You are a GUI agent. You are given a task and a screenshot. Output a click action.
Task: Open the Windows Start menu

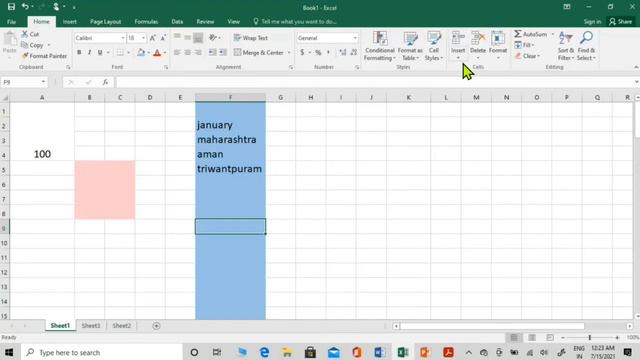9,352
